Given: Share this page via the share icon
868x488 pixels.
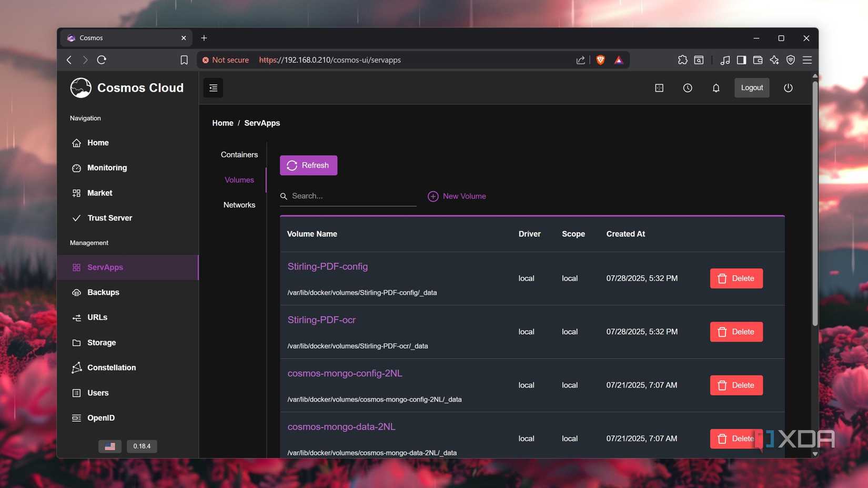Looking at the screenshot, I should [x=580, y=60].
